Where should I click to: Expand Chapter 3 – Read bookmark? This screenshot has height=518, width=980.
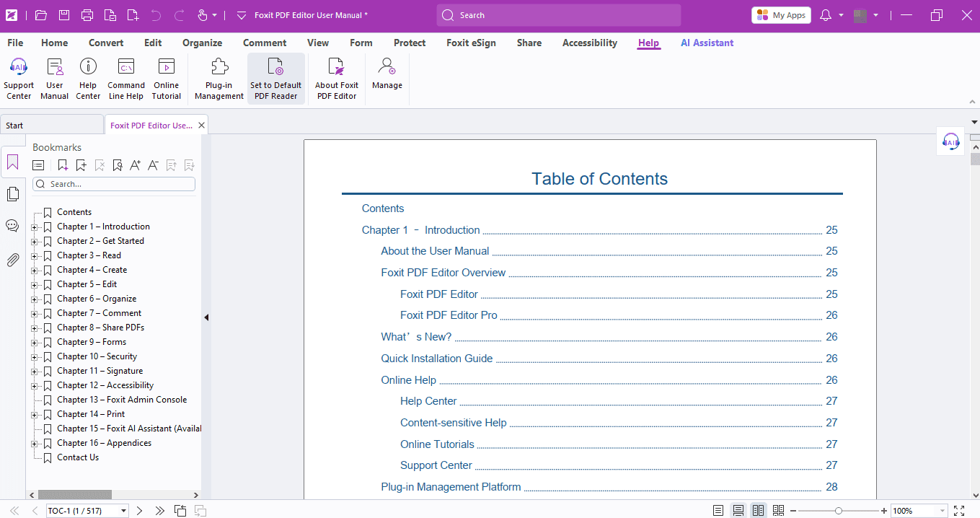[34, 256]
